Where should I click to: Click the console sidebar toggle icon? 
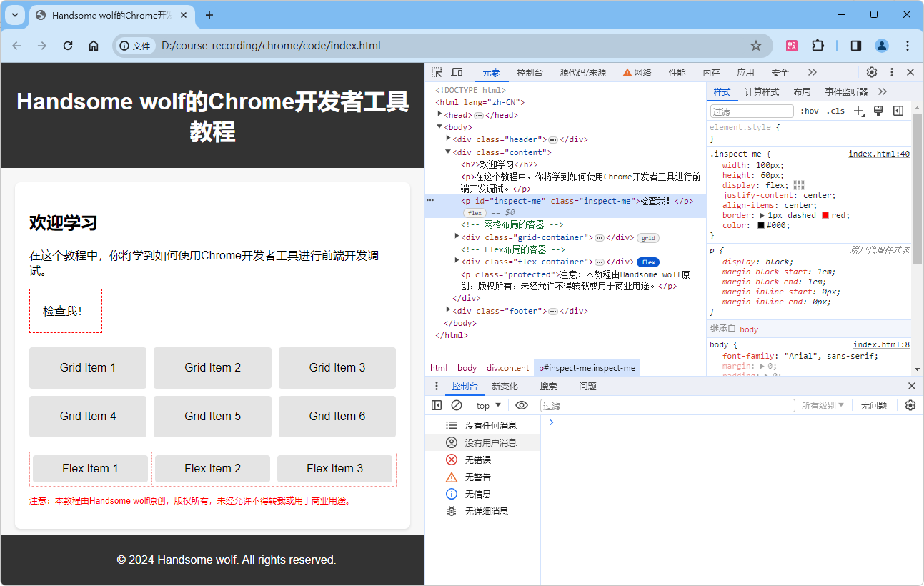[x=437, y=405]
